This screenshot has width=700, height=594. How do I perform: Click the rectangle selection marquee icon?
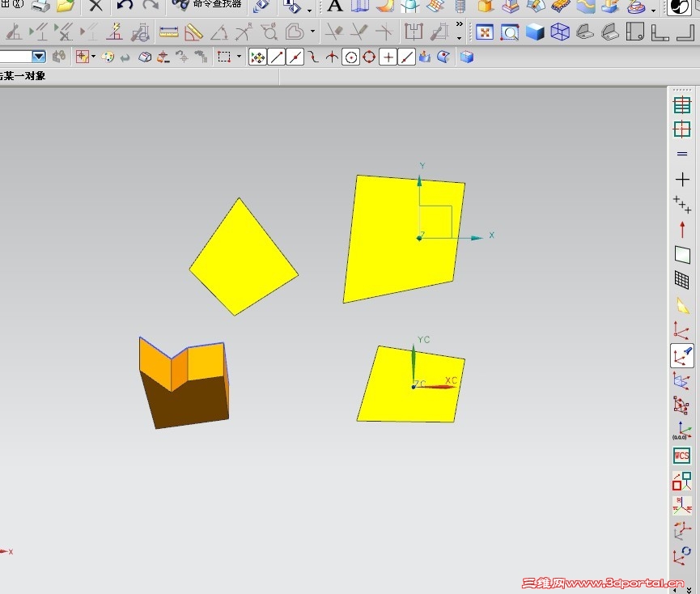tap(223, 57)
